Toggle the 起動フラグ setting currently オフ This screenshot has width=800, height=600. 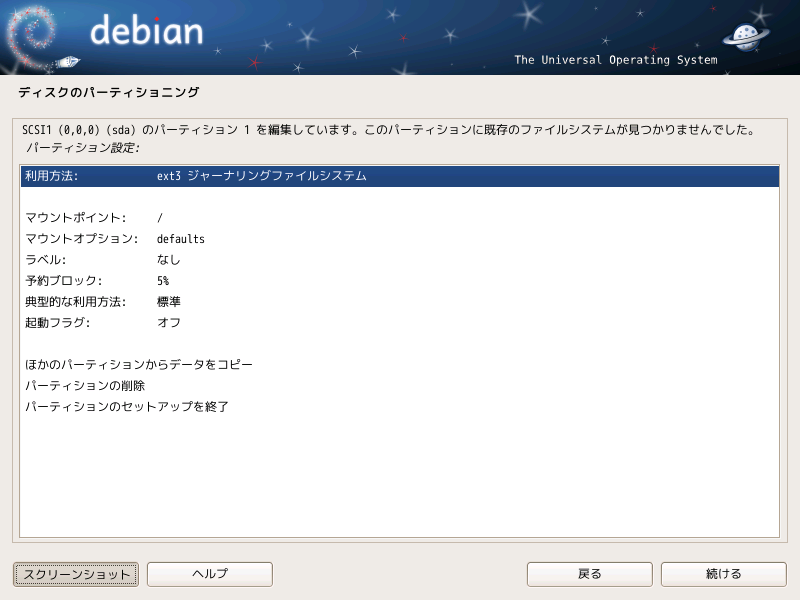pos(399,322)
